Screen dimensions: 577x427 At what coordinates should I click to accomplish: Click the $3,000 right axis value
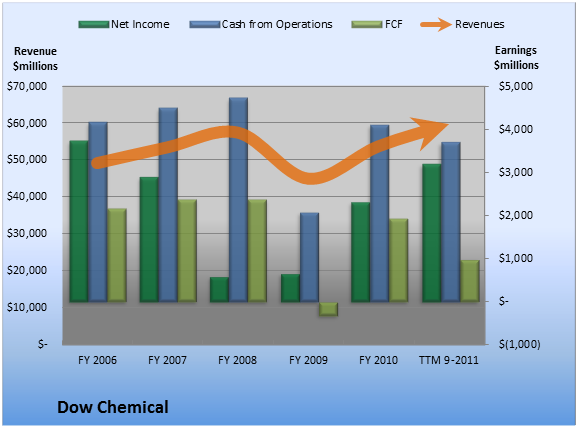click(516, 172)
